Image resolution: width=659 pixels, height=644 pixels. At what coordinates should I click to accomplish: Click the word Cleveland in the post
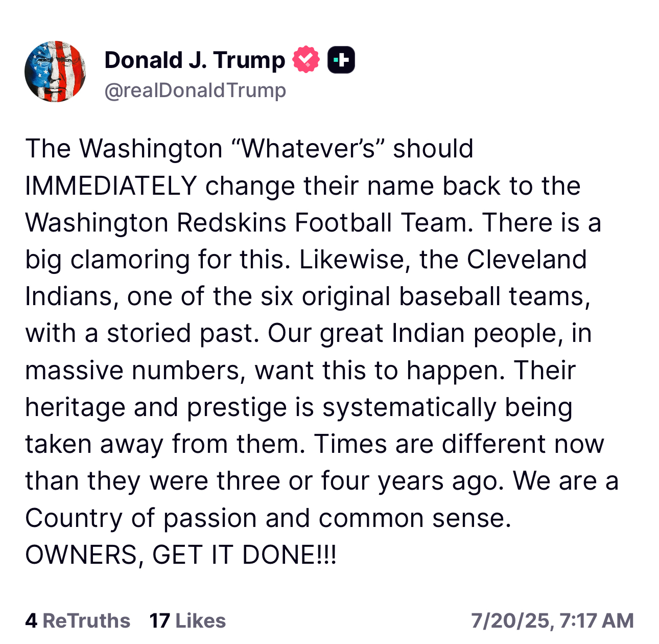(526, 260)
